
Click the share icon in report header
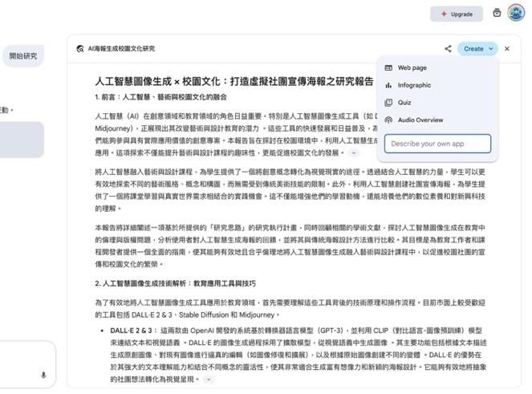(x=448, y=49)
